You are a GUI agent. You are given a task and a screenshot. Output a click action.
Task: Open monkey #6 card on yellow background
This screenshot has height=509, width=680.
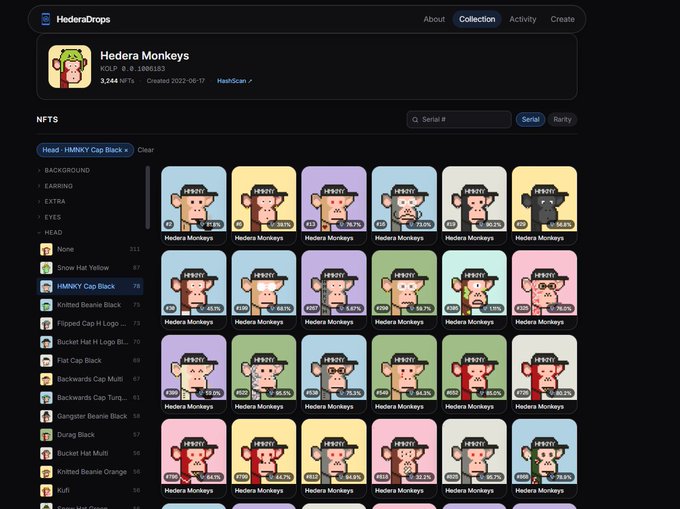click(x=264, y=206)
